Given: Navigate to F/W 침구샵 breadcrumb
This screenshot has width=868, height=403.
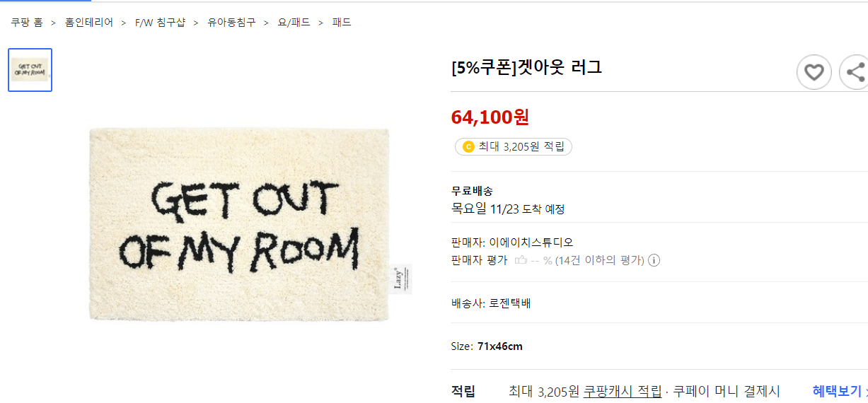Looking at the screenshot, I should [x=160, y=23].
